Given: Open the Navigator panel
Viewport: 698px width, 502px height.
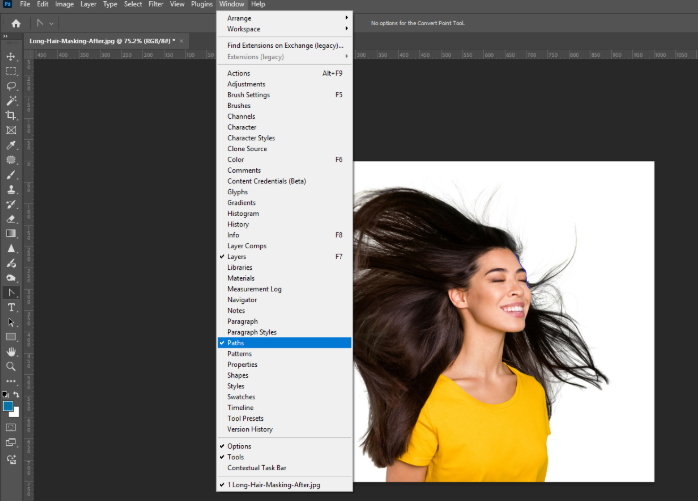Looking at the screenshot, I should point(284,300).
